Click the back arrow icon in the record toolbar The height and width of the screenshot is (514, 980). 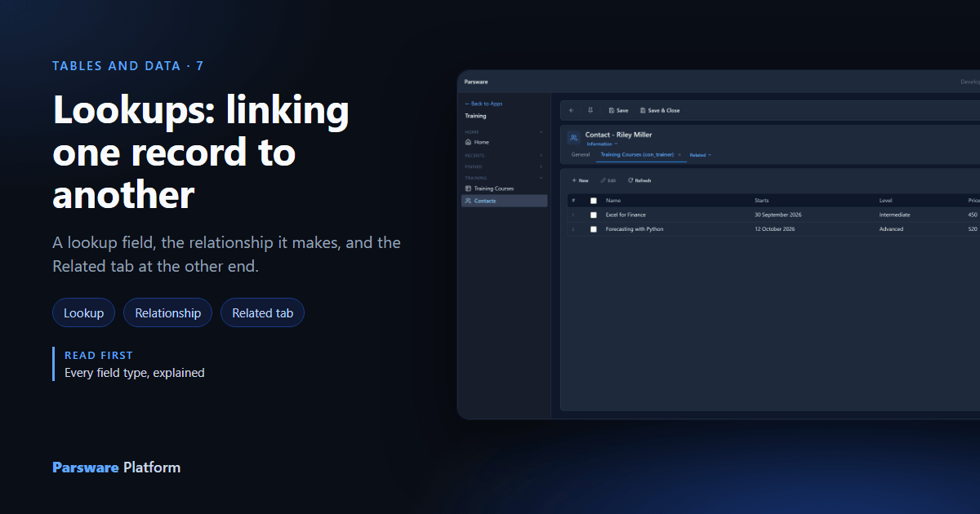coord(571,110)
